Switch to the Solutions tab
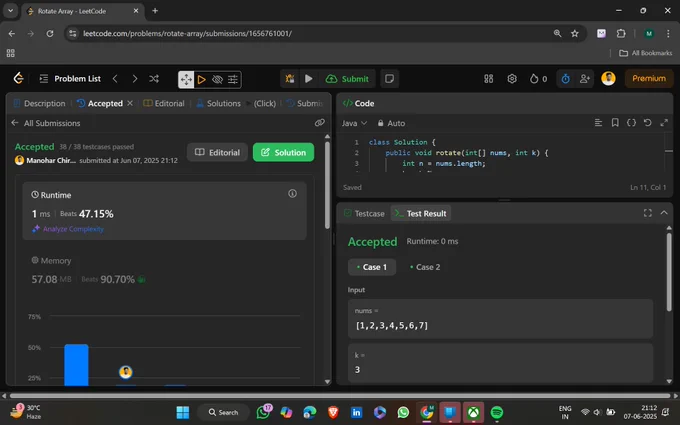This screenshot has height=425, width=680. 219,103
